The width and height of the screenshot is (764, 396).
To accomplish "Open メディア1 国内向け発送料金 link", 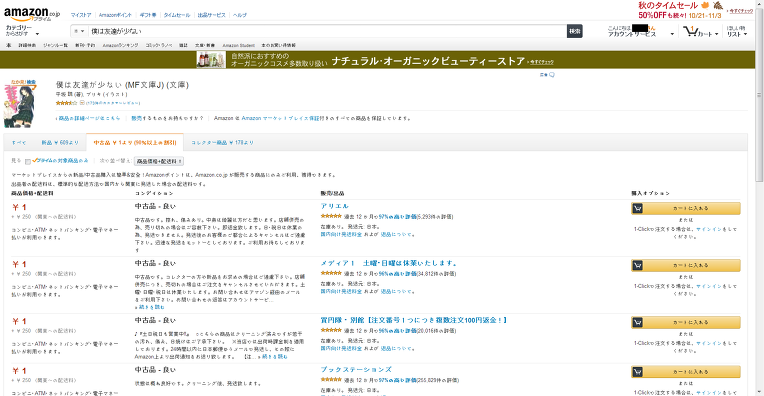I will pyautogui.click(x=341, y=291).
